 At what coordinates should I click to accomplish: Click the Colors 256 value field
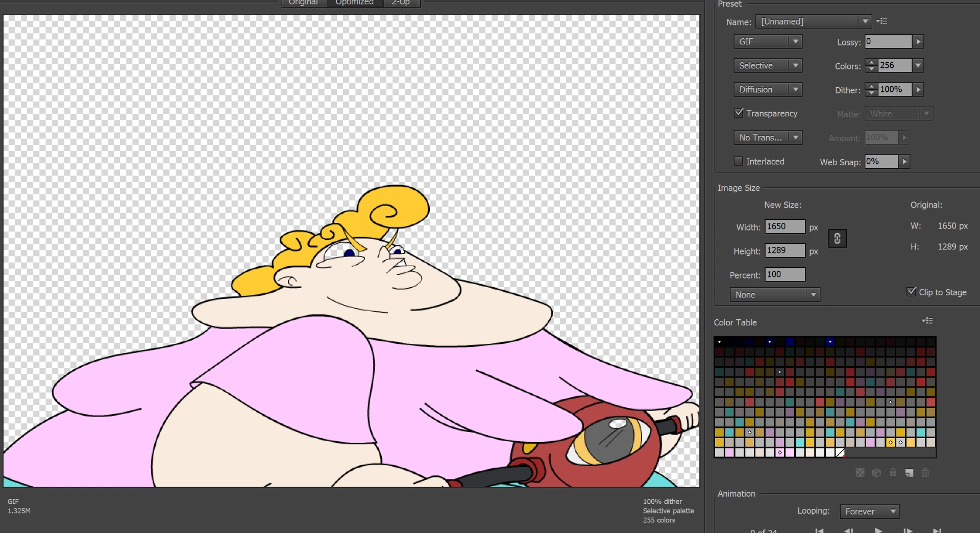pyautogui.click(x=895, y=65)
